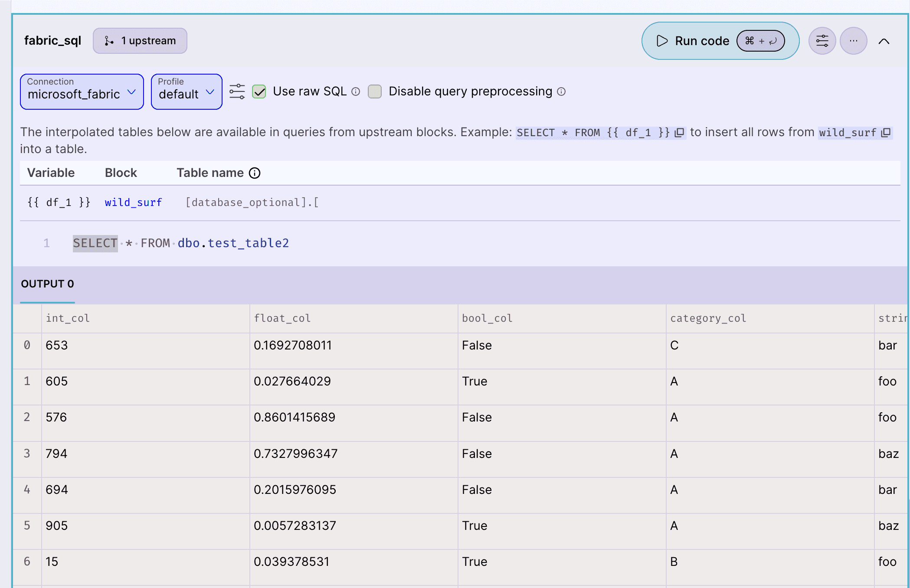Click the block settings sliders icon near Run code
The height and width of the screenshot is (588, 910).
click(x=822, y=41)
